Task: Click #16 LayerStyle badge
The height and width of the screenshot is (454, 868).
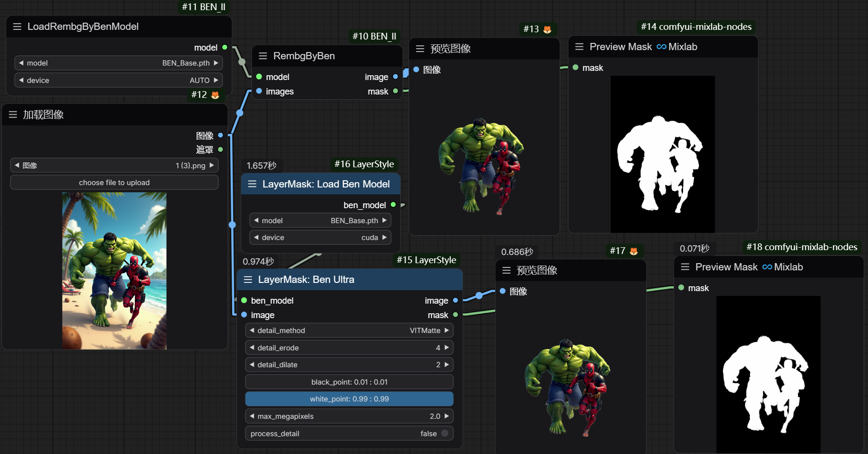Action: coord(364,164)
